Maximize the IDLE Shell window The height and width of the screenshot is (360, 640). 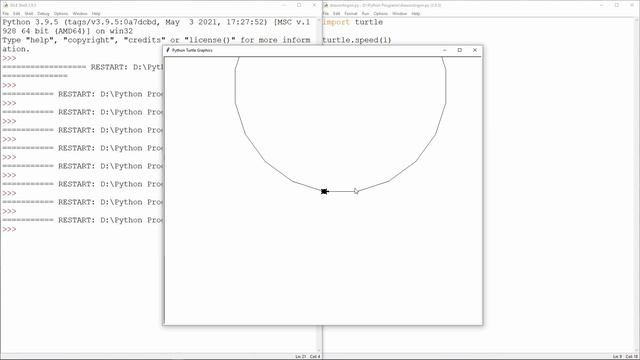(299, 5)
